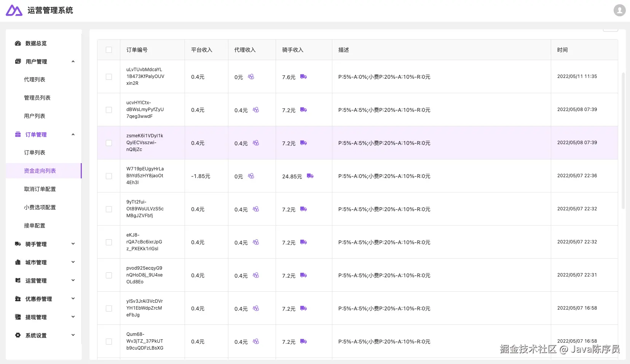Go to the 代理列表 page
The width and height of the screenshot is (630, 364).
pos(35,79)
